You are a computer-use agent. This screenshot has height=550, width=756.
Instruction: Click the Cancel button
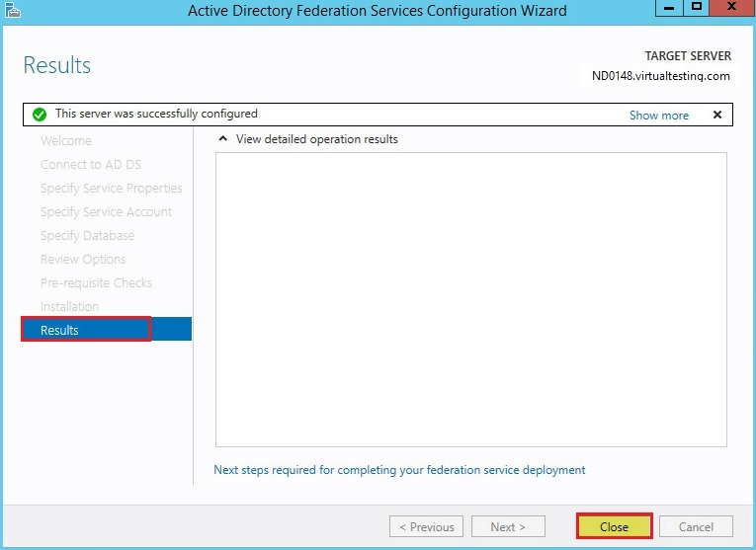tap(696, 526)
